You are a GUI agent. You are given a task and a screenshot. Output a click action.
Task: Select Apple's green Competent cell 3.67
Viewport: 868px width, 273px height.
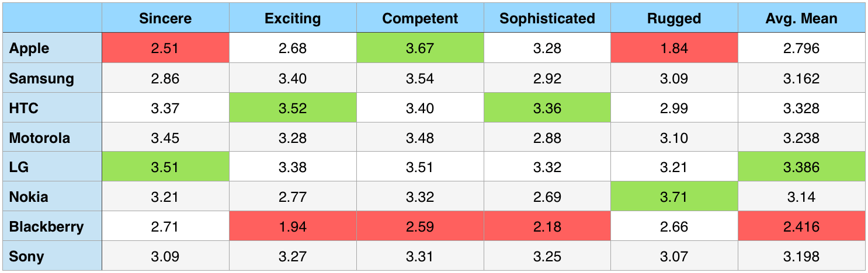(x=420, y=48)
